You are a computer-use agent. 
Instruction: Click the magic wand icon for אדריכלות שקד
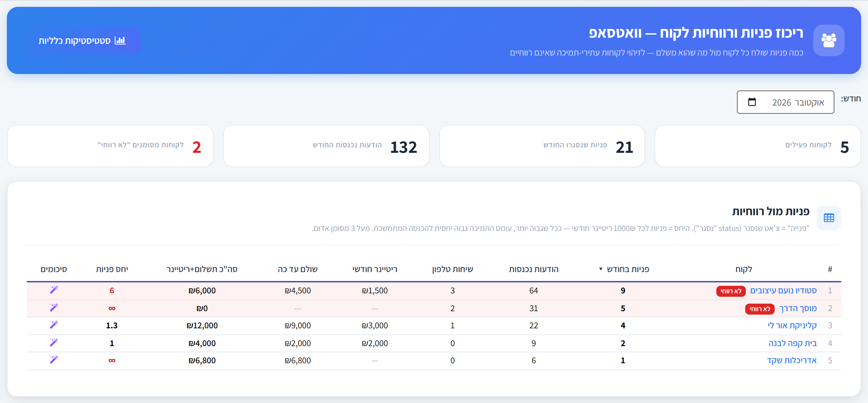click(x=54, y=360)
